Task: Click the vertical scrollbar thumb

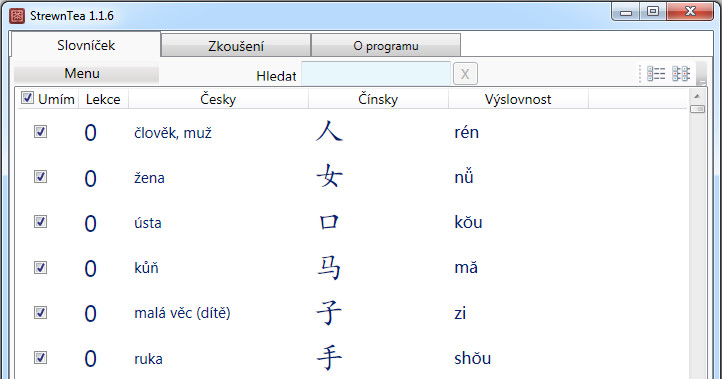Action: pos(698,109)
